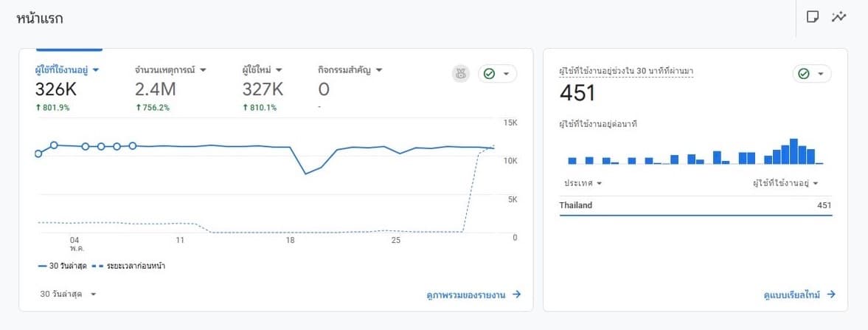Click the note icon in the header
The height and width of the screenshot is (330, 868).
tap(813, 17)
